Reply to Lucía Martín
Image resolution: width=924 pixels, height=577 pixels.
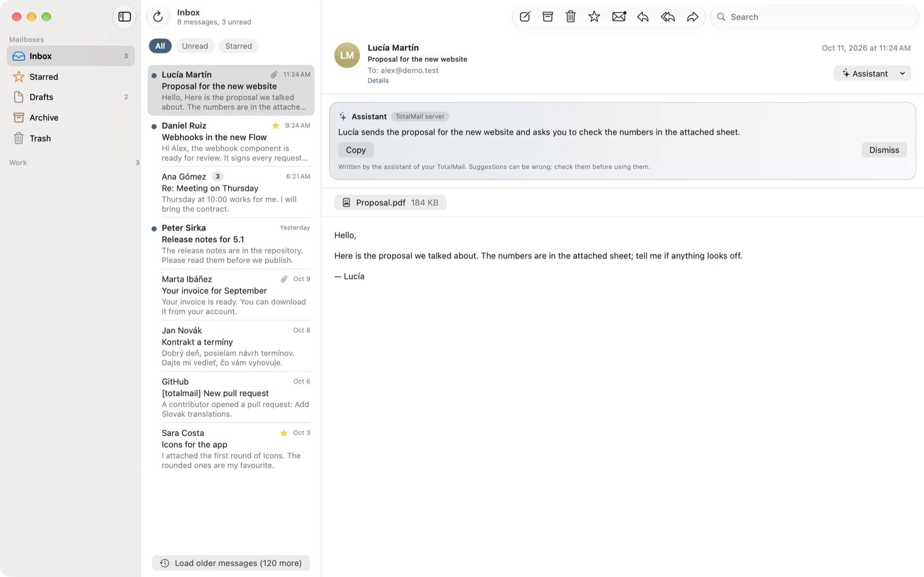tap(643, 17)
